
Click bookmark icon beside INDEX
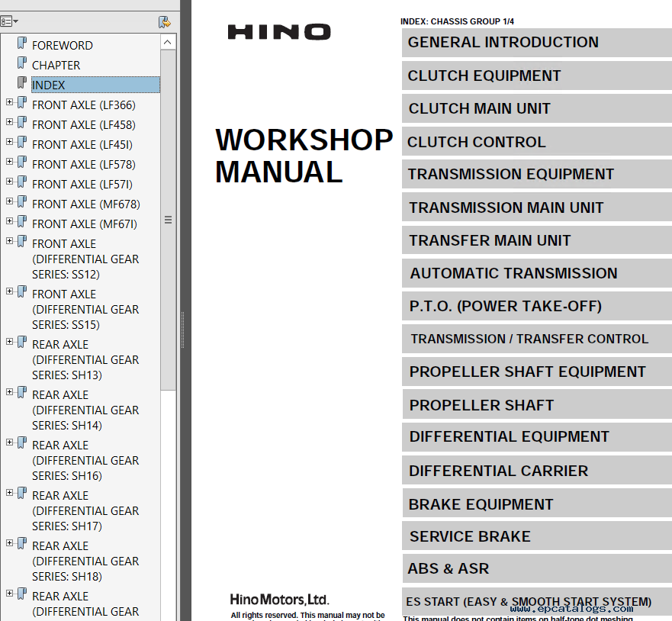point(22,82)
